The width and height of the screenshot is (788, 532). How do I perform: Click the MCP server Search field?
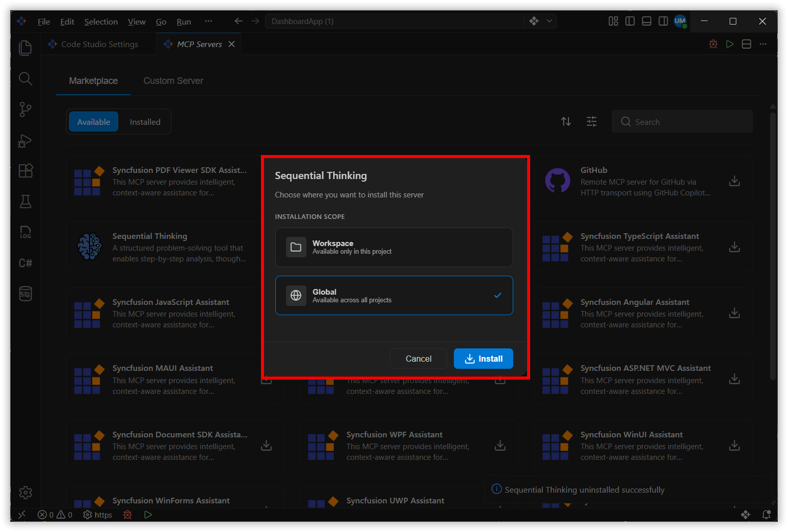[x=682, y=121]
